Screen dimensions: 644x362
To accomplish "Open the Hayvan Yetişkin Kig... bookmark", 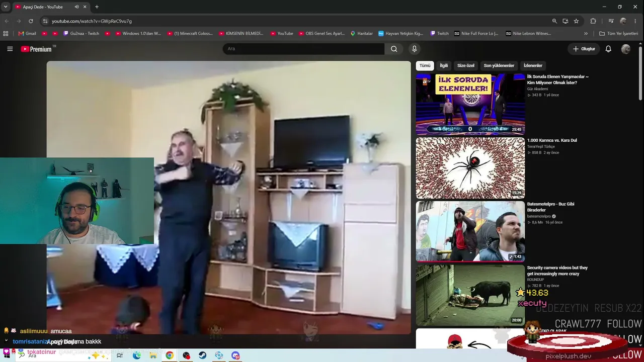I will click(400, 34).
